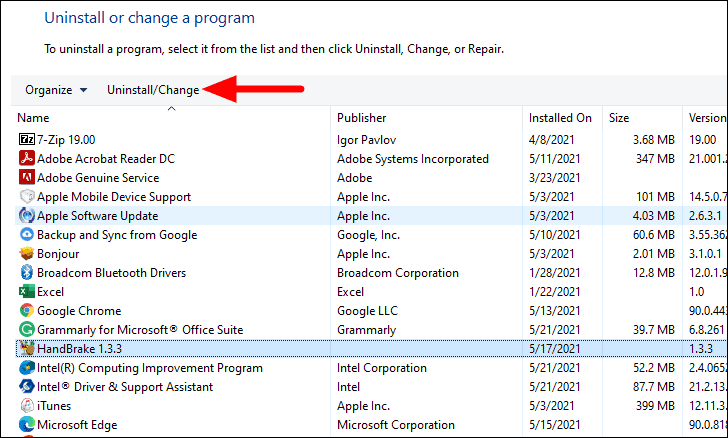Click the Google LLC publisher cell
Screen dimensions: 728x438
[367, 311]
